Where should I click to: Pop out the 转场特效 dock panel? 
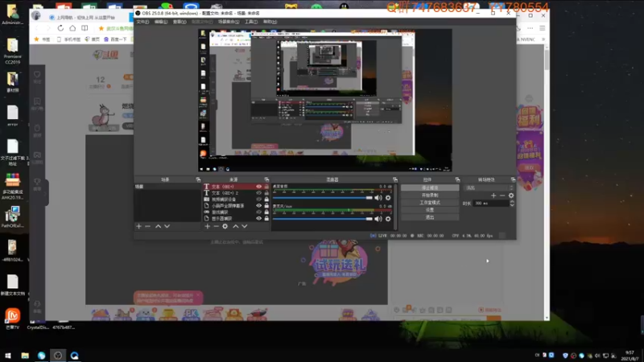513,179
